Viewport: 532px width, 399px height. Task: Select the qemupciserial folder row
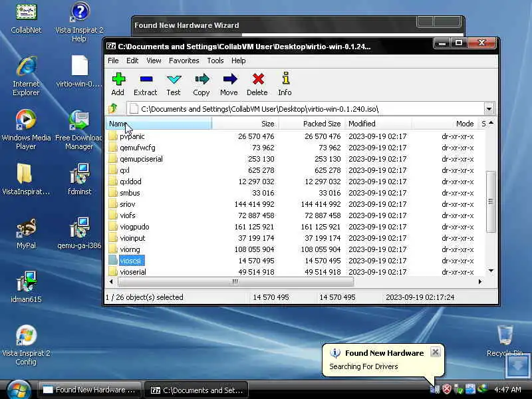point(295,159)
